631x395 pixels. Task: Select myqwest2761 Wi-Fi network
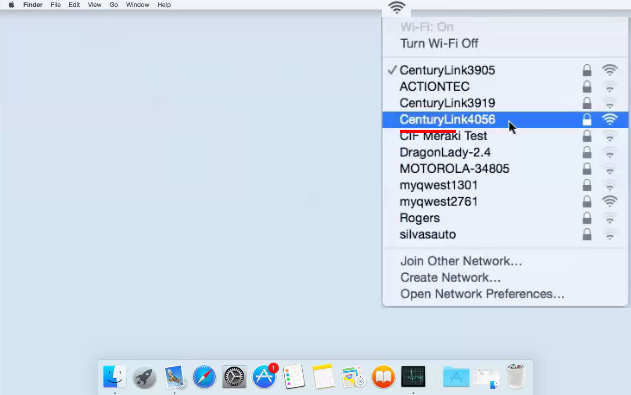pyautogui.click(x=505, y=202)
